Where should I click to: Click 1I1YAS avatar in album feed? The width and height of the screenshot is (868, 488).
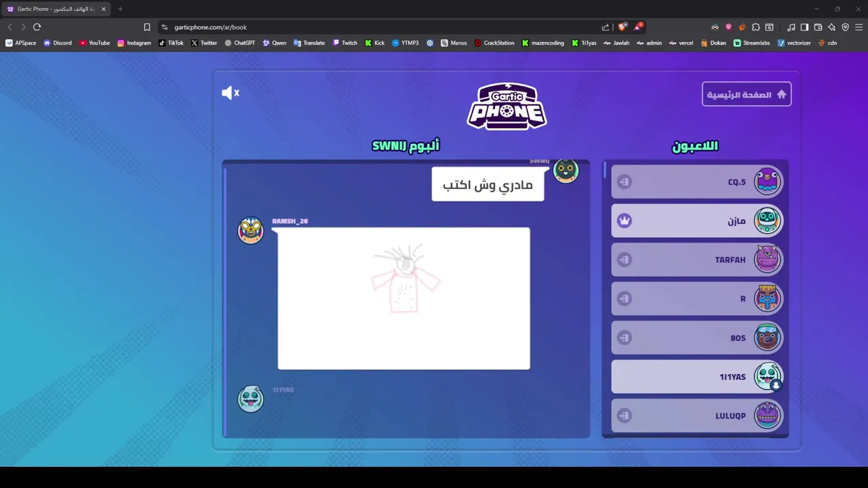click(250, 399)
